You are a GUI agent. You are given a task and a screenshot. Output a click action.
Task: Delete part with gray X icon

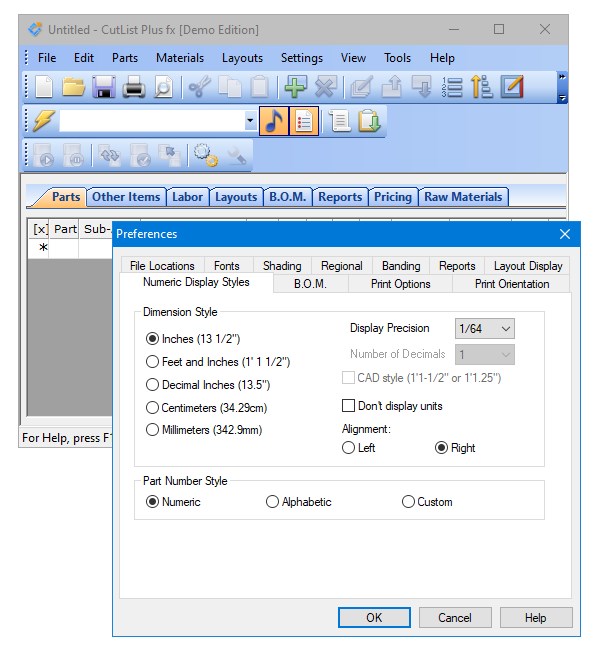326,87
